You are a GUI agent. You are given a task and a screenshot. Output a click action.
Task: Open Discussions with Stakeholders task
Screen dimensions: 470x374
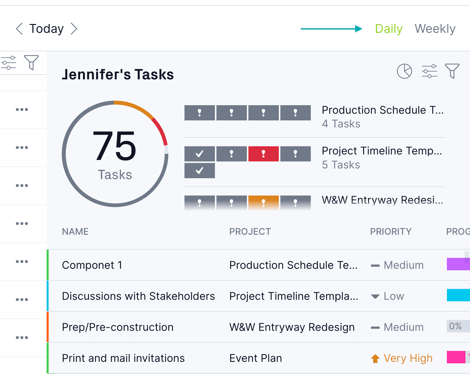[138, 296]
